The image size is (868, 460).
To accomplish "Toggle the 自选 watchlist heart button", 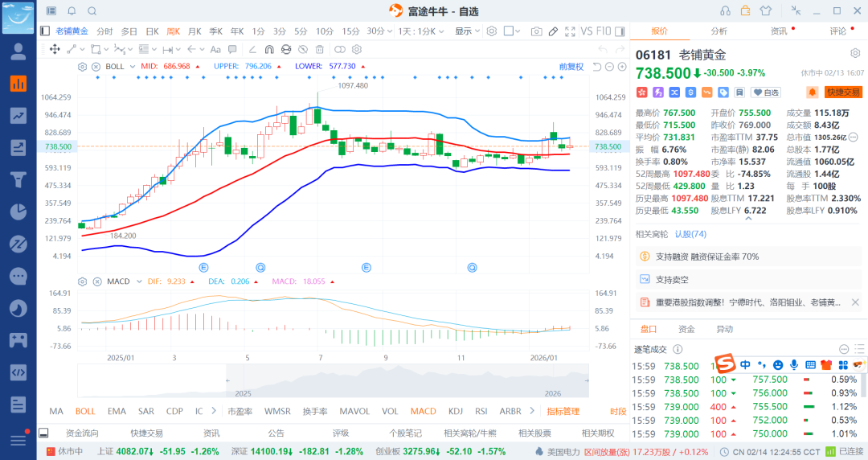I will click(766, 92).
